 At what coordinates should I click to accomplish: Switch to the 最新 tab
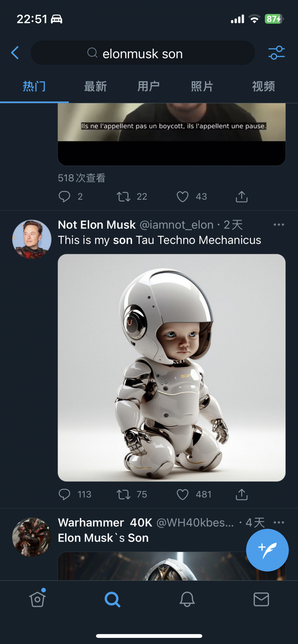[x=95, y=86]
